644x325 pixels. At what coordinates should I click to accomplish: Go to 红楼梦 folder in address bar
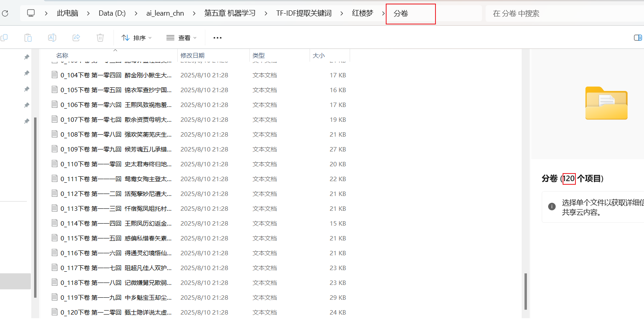pyautogui.click(x=363, y=13)
